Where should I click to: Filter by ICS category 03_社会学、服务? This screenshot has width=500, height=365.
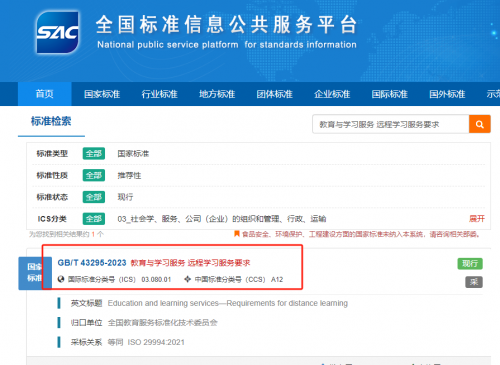tap(222, 219)
